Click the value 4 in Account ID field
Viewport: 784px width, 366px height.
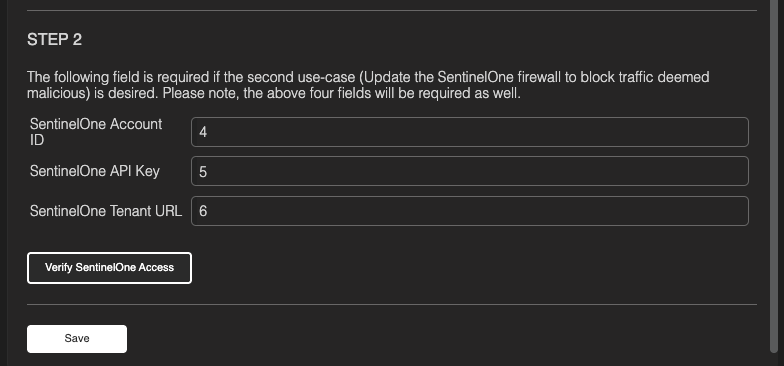(x=203, y=132)
